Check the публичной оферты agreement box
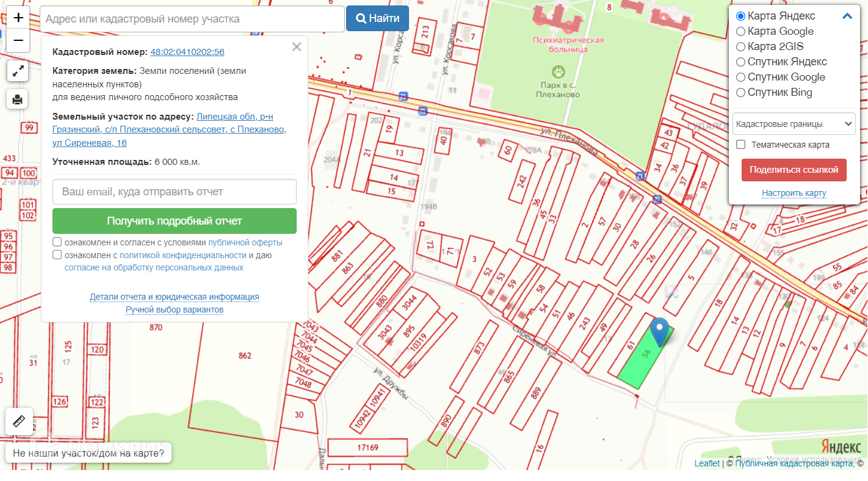868x481 pixels. click(x=57, y=242)
